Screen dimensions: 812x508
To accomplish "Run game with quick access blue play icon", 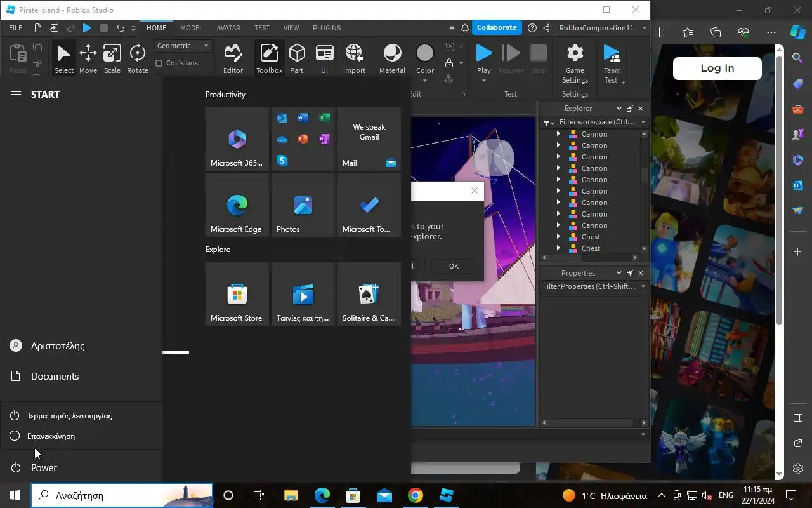I will 88,28.
